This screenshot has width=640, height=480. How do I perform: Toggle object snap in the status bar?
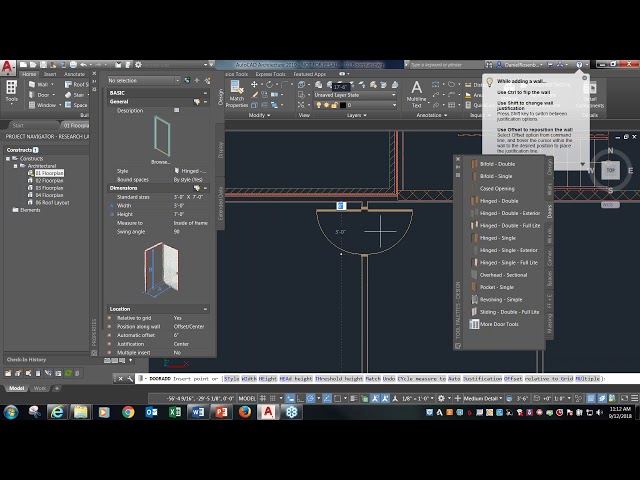click(x=338, y=398)
